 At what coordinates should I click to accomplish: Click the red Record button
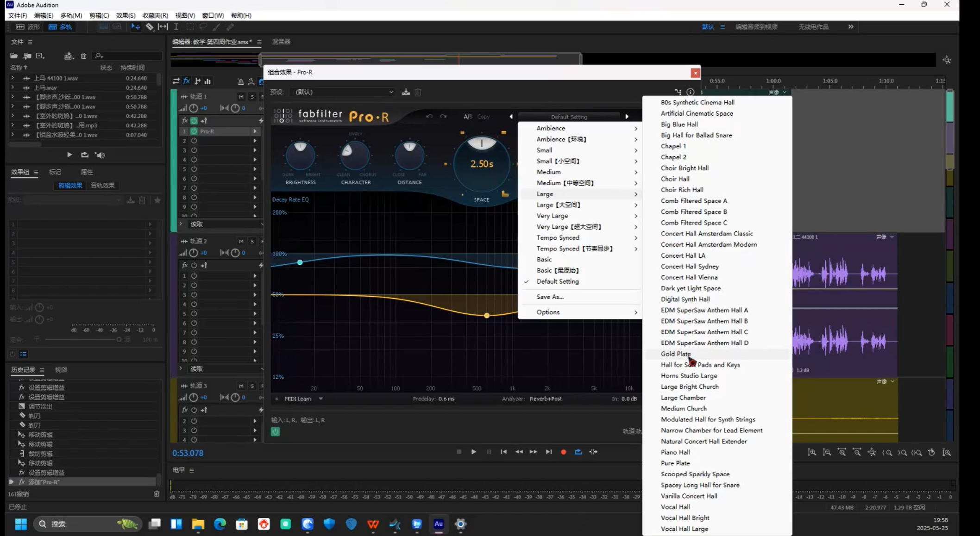(563, 452)
